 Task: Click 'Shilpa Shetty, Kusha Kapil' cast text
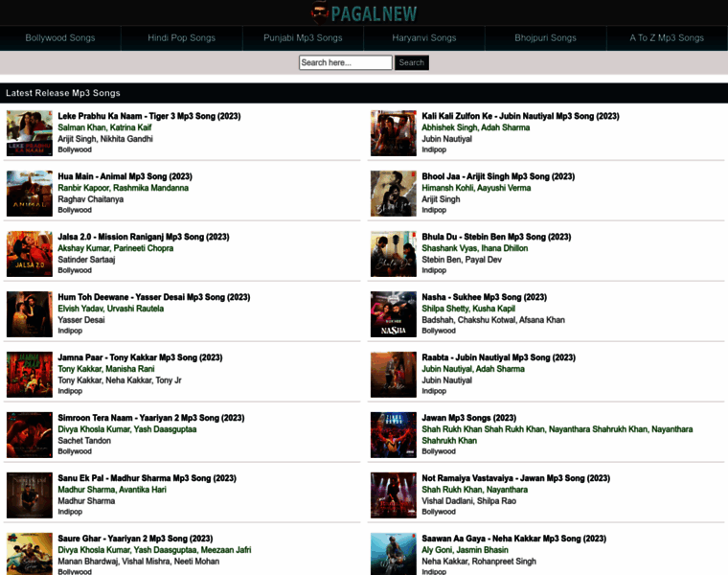click(468, 309)
